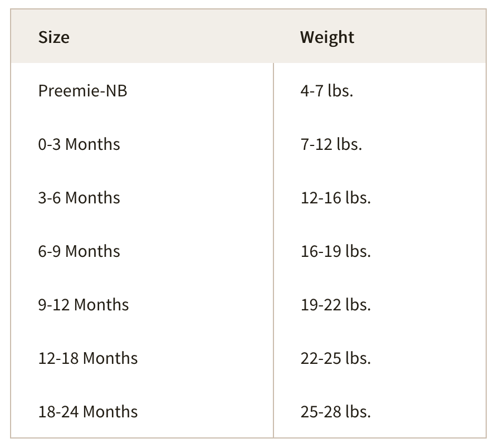The height and width of the screenshot is (448, 499).
Task: Click the word "Months" in the 0-3 row
Action: point(92,144)
